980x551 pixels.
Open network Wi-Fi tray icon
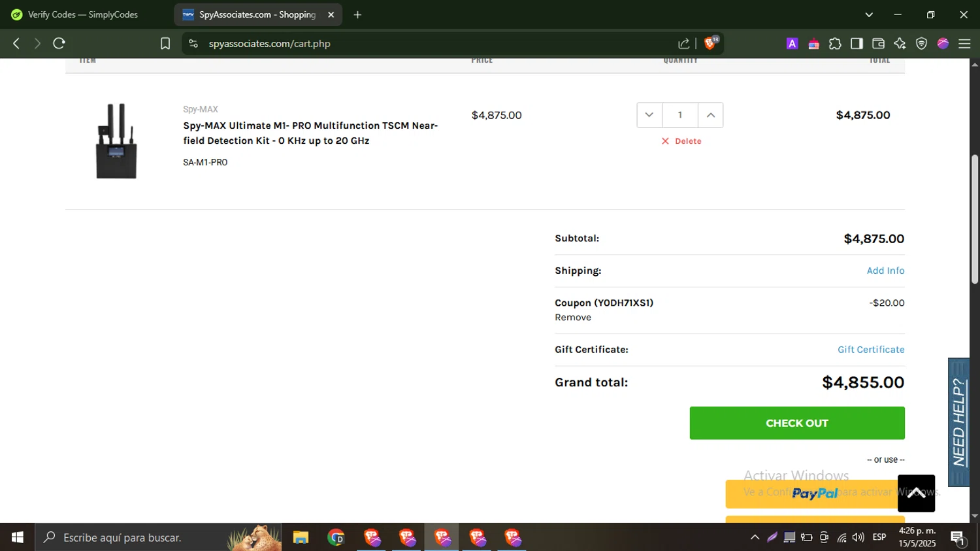click(841, 537)
